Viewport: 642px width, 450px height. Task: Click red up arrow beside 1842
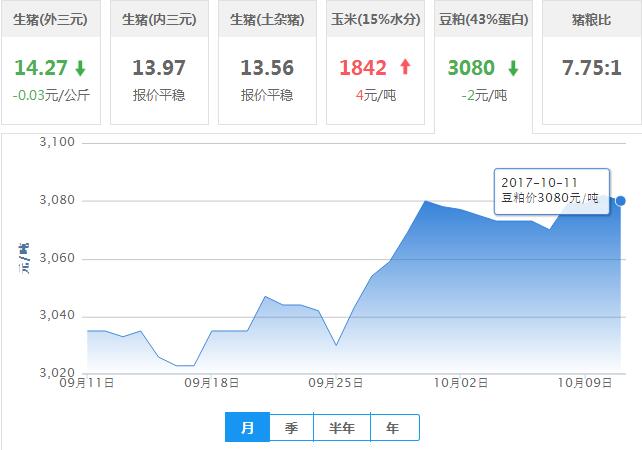tap(405, 67)
